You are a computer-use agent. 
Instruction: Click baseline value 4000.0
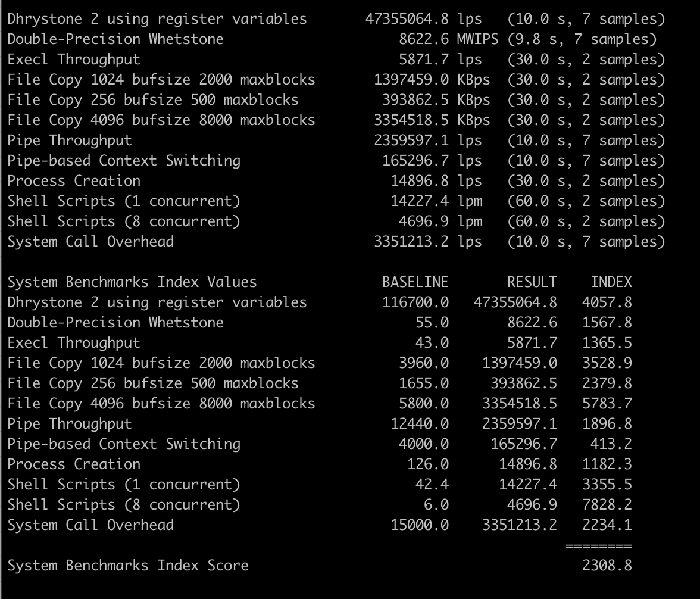(424, 444)
